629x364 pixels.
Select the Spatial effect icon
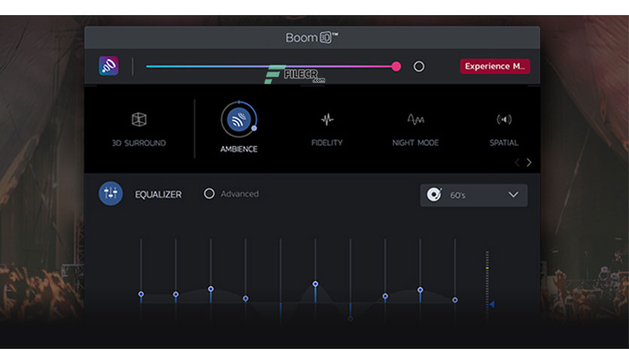504,119
